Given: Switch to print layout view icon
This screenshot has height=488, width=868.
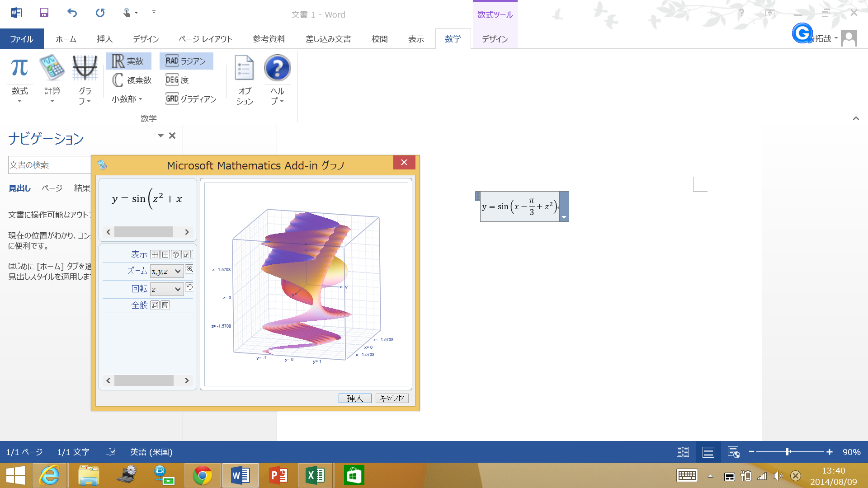Looking at the screenshot, I should coord(708,452).
